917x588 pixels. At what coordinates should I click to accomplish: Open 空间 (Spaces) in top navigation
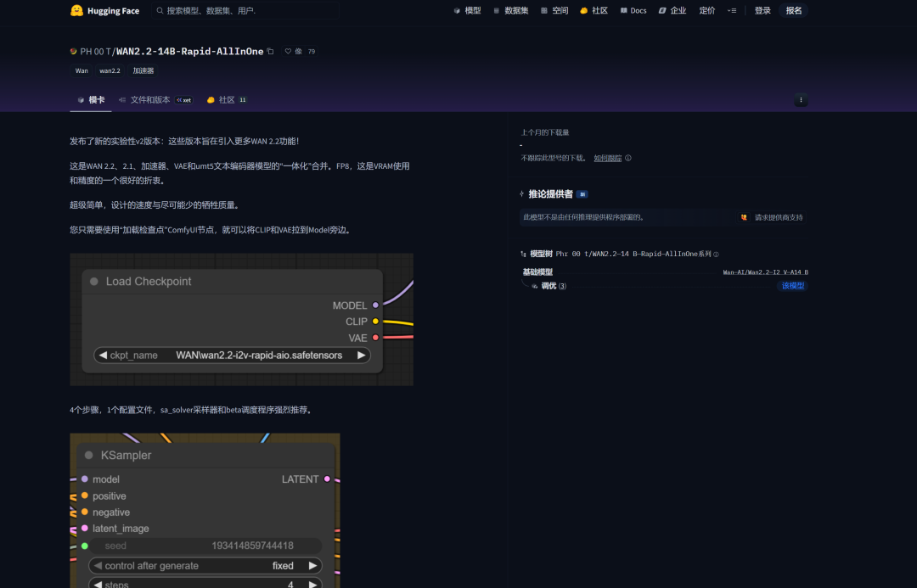coord(554,10)
